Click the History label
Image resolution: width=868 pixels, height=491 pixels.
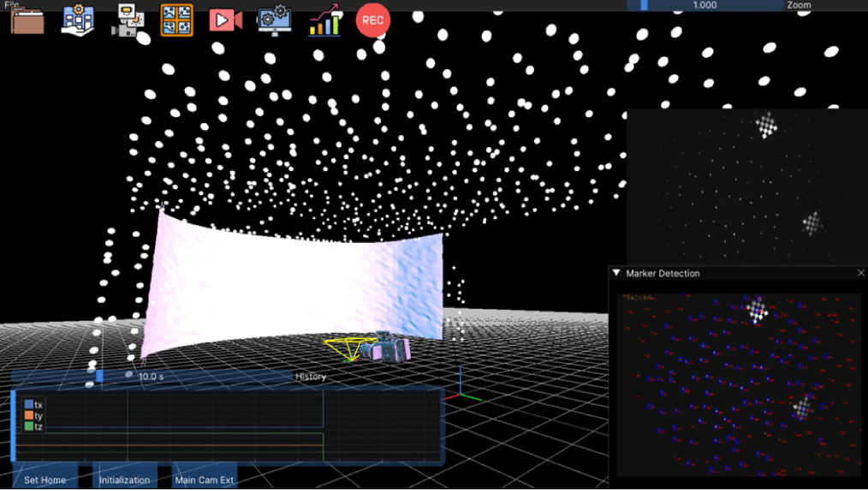click(x=311, y=376)
